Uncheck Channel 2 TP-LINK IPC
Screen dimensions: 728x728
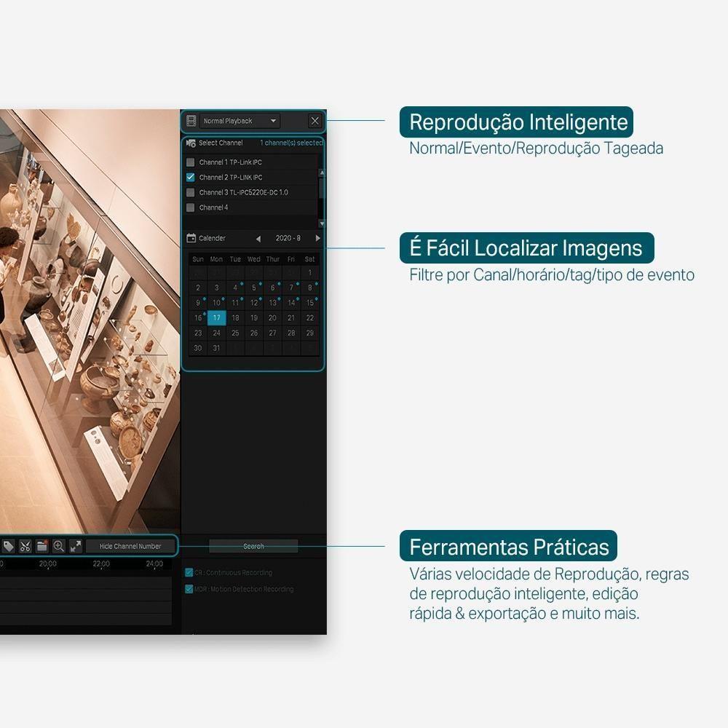pyautogui.click(x=191, y=177)
